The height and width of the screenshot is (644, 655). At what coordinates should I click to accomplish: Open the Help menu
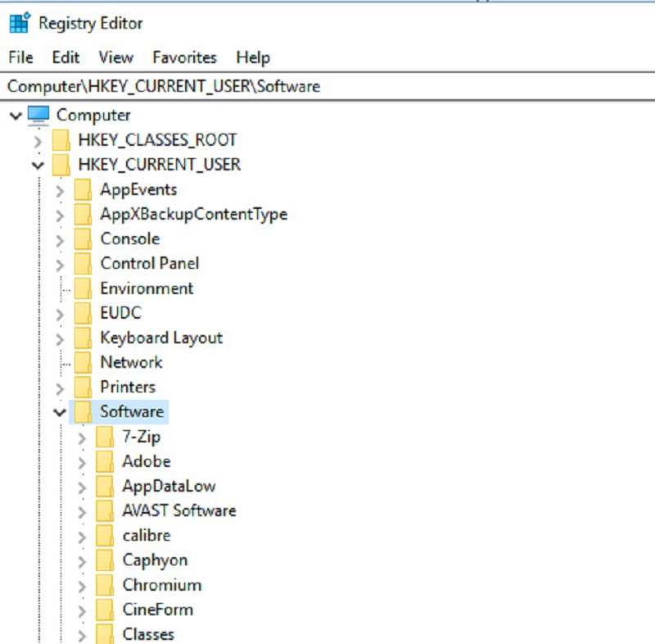[x=253, y=57]
